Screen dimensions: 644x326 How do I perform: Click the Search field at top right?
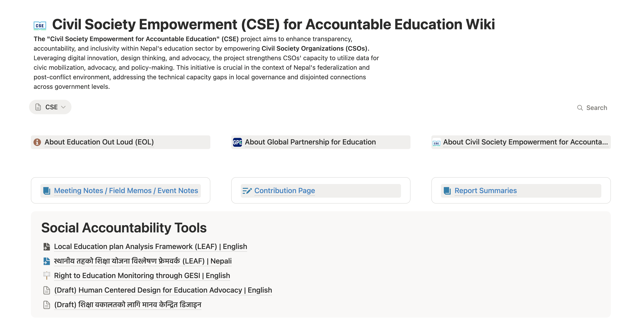click(x=592, y=108)
